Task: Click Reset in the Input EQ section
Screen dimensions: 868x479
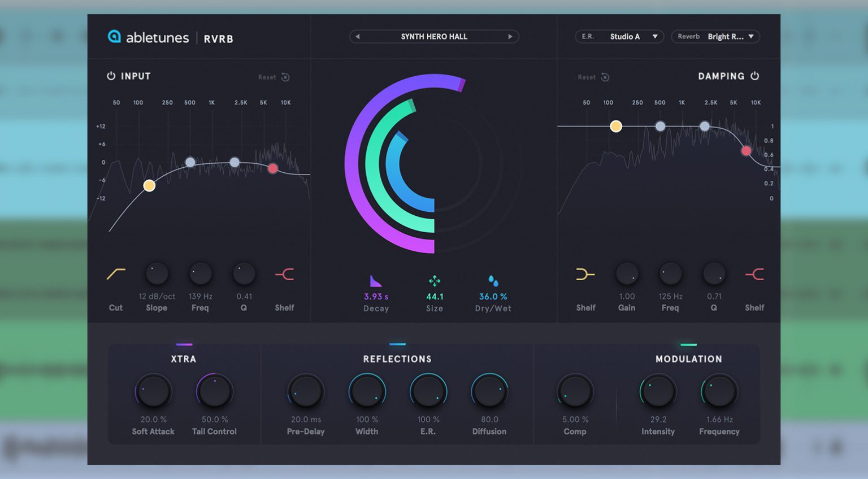Action: pyautogui.click(x=272, y=77)
